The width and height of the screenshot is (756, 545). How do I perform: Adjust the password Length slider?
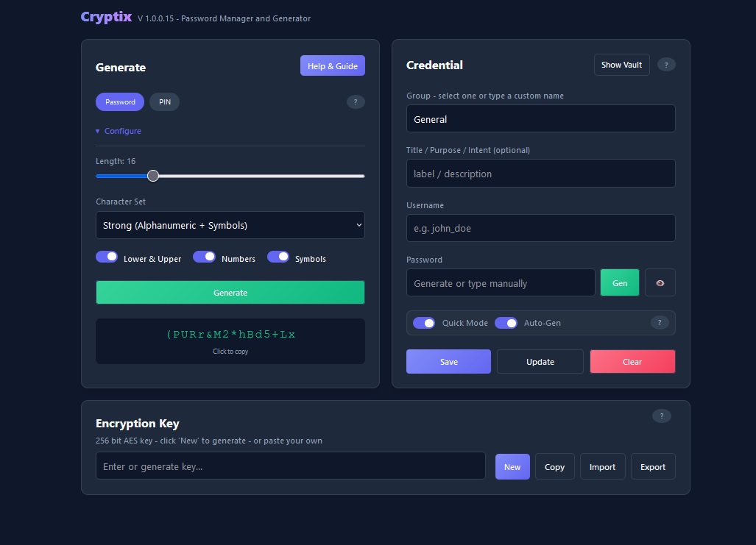(153, 176)
